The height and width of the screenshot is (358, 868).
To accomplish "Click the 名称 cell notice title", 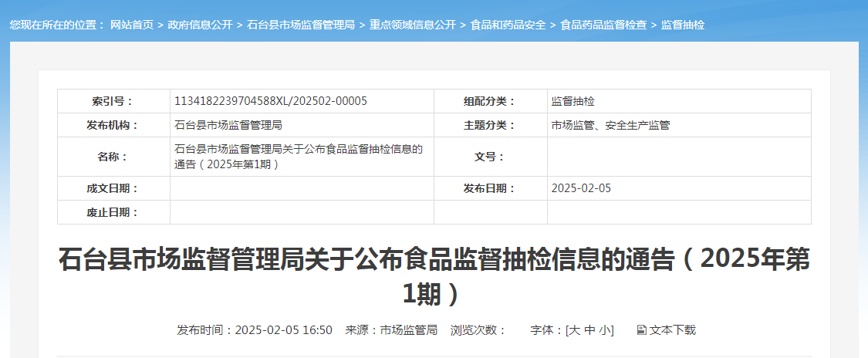I will point(299,157).
